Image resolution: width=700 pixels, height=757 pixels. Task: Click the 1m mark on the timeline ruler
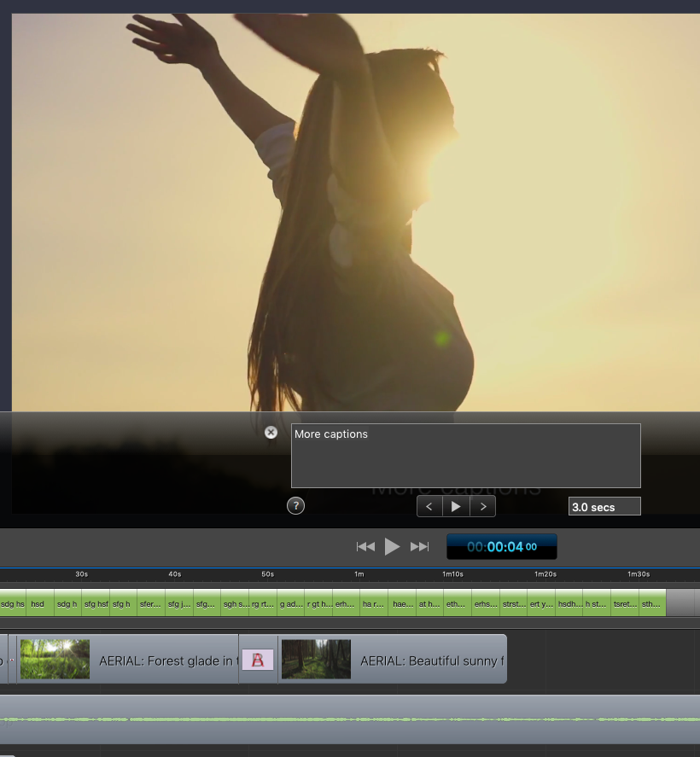pos(359,574)
